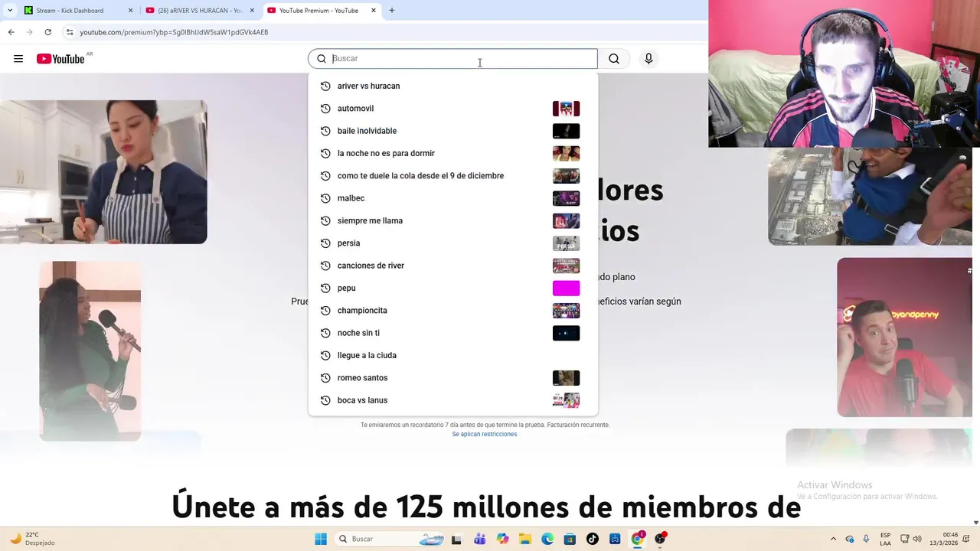The width and height of the screenshot is (980, 551).
Task: Click the history clock icon next to "boca vs lanus"
Action: [325, 400]
